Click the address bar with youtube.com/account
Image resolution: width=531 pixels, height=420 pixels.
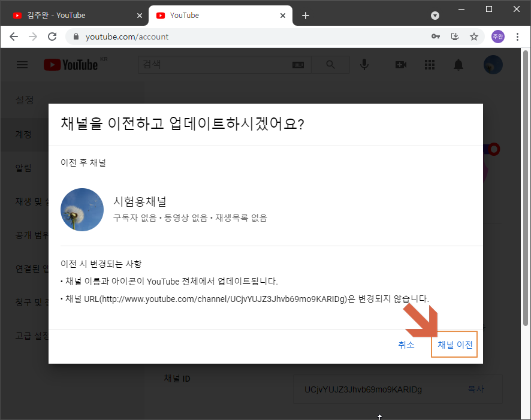[274, 37]
